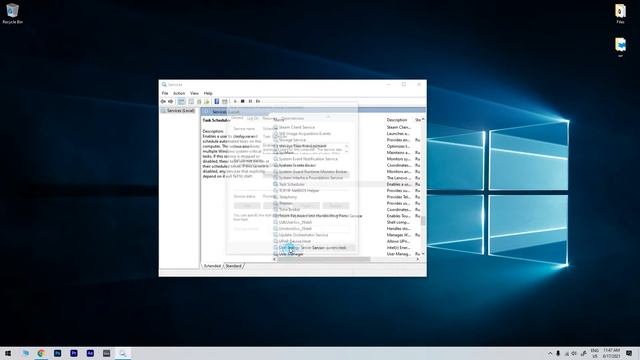Click the Forward arrow in Services toolbar
The image size is (640, 360).
pyautogui.click(x=171, y=101)
